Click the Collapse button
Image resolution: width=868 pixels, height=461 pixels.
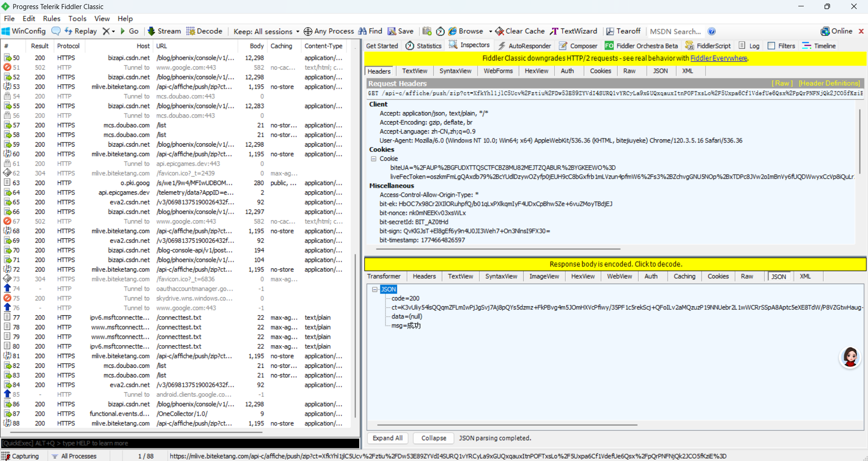coord(434,438)
